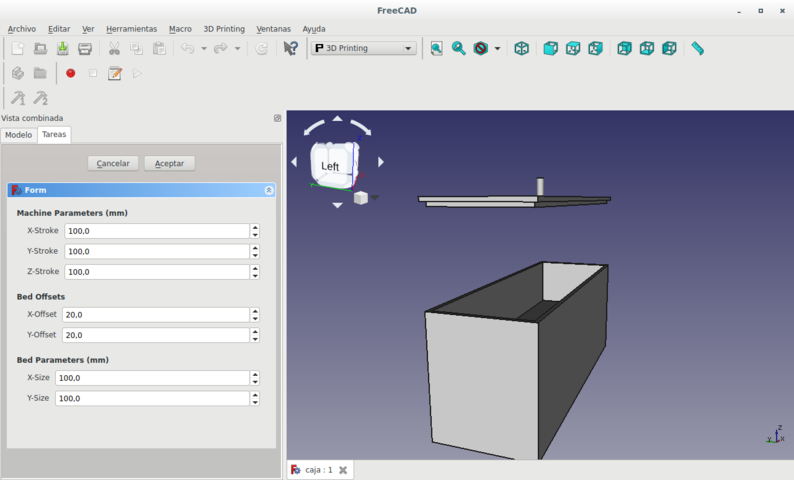Viewport: 794px width, 480px height.
Task: Click the X-Offset value field
Action: 156,314
